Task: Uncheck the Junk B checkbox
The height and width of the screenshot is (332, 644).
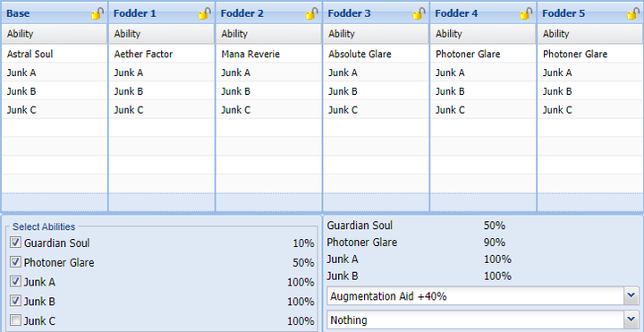Action: pyautogui.click(x=15, y=301)
